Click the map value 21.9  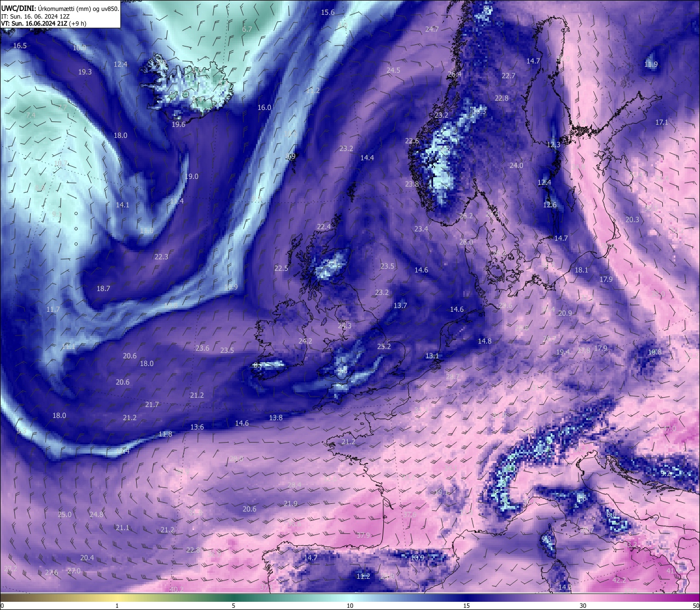point(290,504)
